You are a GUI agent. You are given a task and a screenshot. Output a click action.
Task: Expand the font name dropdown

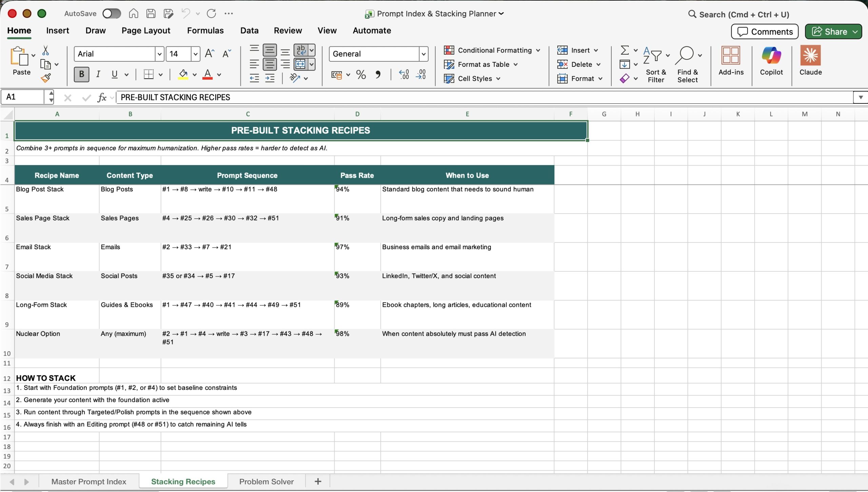point(159,54)
